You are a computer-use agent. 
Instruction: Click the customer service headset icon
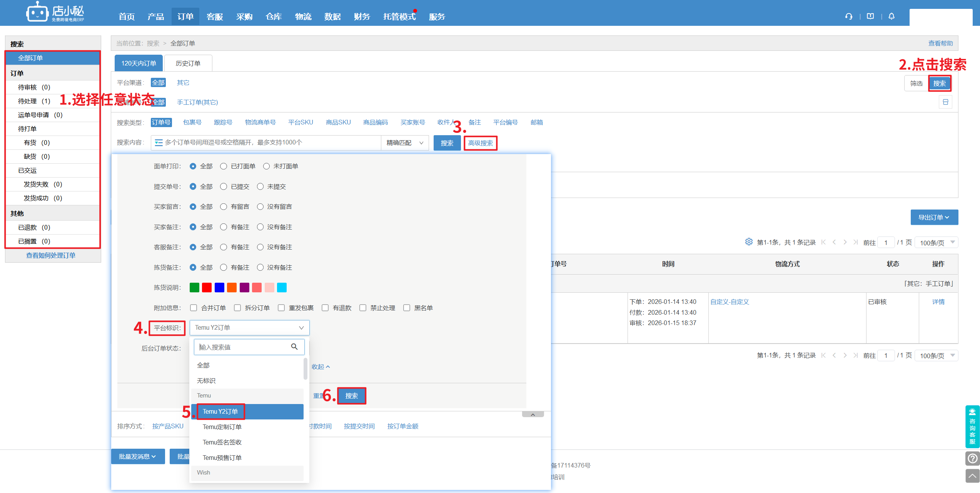coord(848,16)
